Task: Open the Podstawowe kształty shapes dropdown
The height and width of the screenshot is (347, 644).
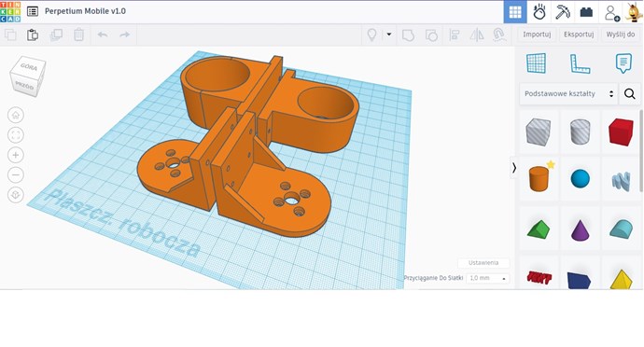Action: click(x=568, y=93)
